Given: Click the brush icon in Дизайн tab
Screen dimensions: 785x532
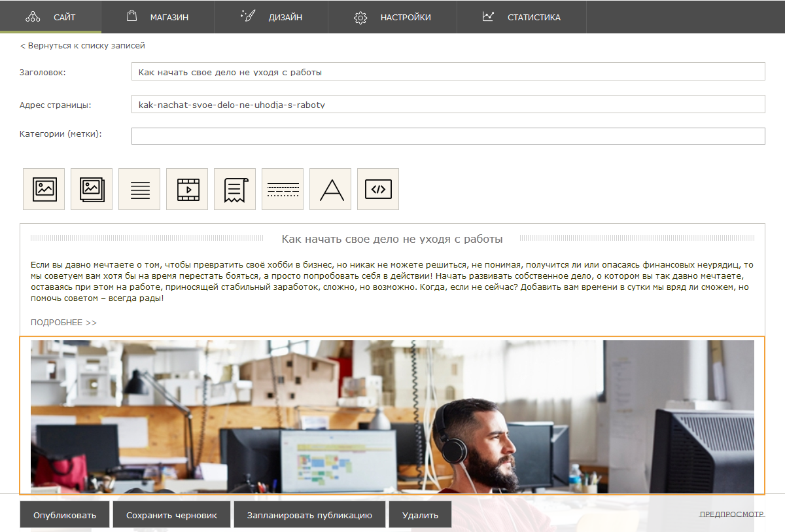Looking at the screenshot, I should coord(247,16).
